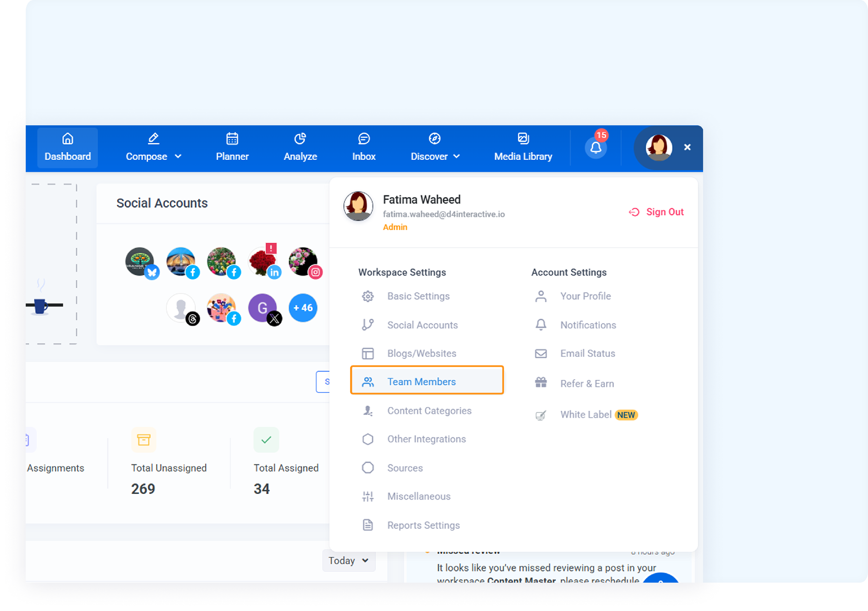This screenshot has width=868, height=611.
Task: Click the Refer & Earn gift icon
Action: click(541, 383)
